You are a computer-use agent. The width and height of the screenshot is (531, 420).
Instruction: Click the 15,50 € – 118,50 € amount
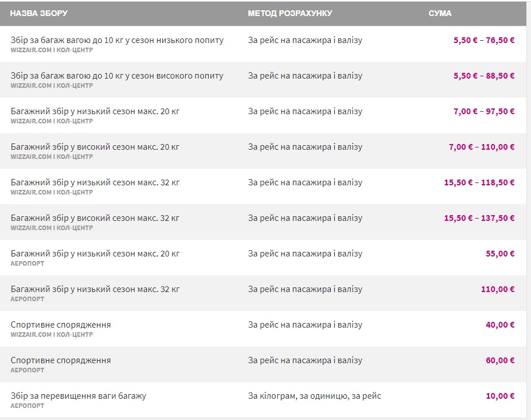479,182
